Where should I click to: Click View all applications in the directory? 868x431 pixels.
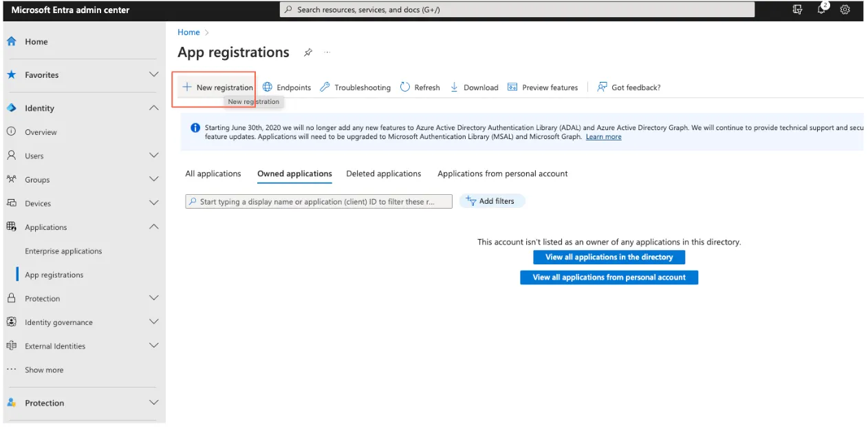tap(609, 257)
